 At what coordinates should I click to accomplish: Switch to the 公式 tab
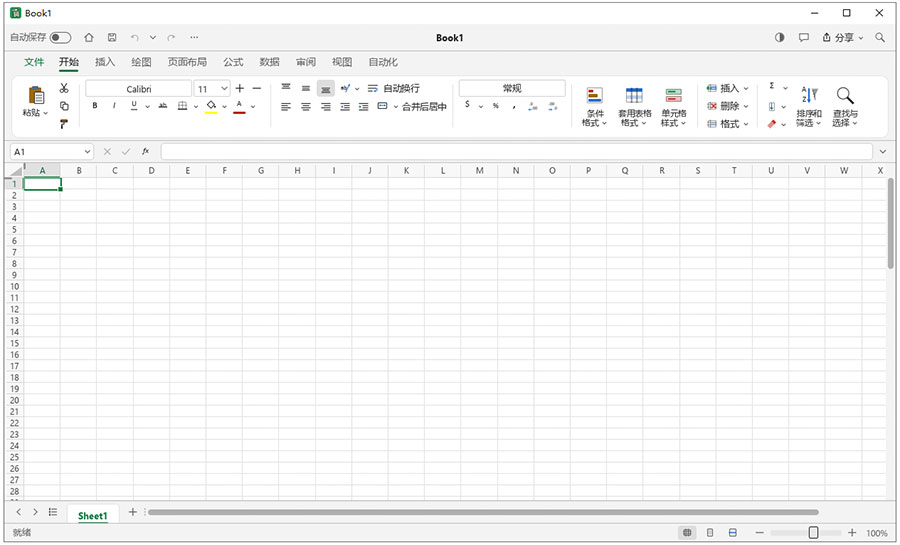[233, 62]
